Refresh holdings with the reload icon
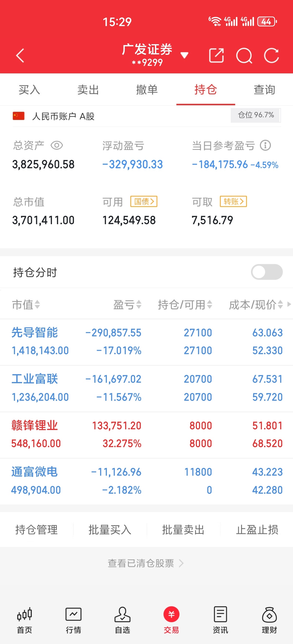 coord(272,55)
